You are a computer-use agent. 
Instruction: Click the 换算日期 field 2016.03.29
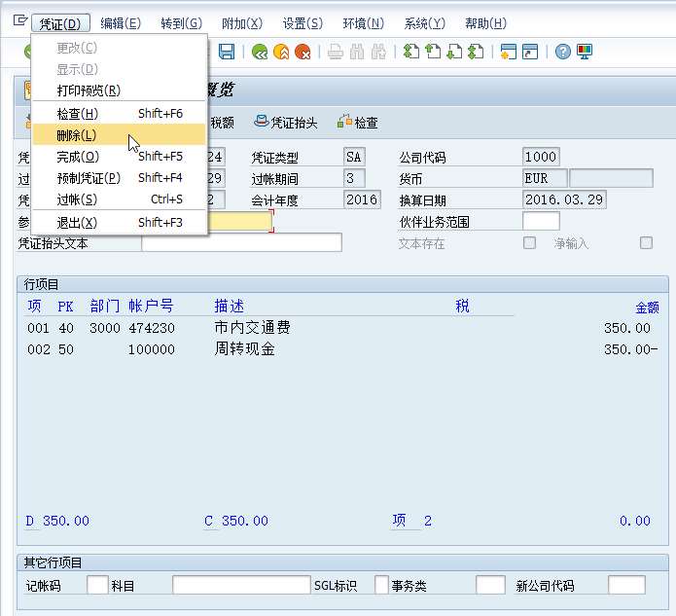[564, 199]
